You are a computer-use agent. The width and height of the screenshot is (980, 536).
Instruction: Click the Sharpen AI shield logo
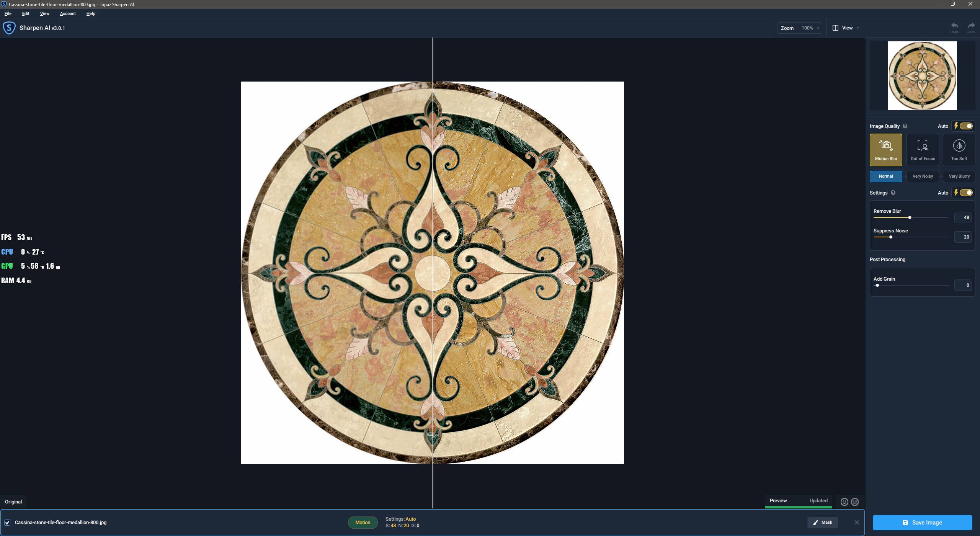pos(9,28)
